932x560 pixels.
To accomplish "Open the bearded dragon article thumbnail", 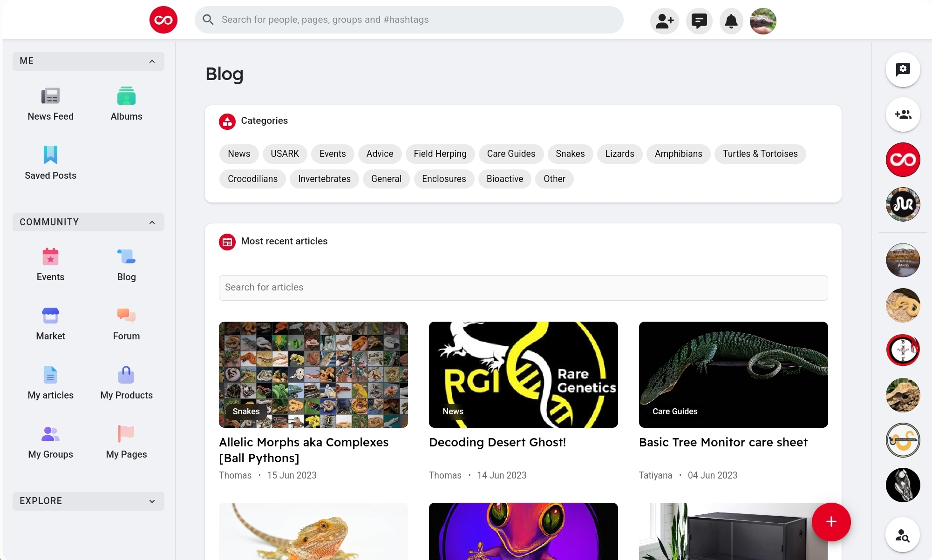I will tap(313, 531).
